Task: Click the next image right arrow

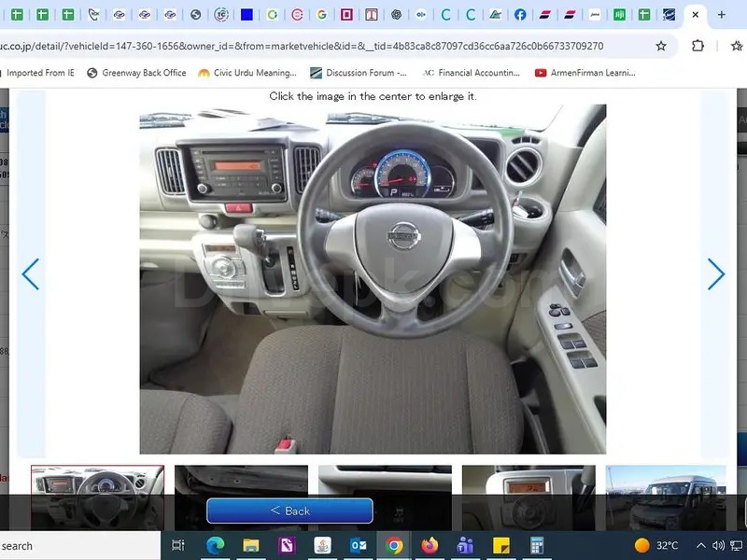Action: tap(716, 274)
